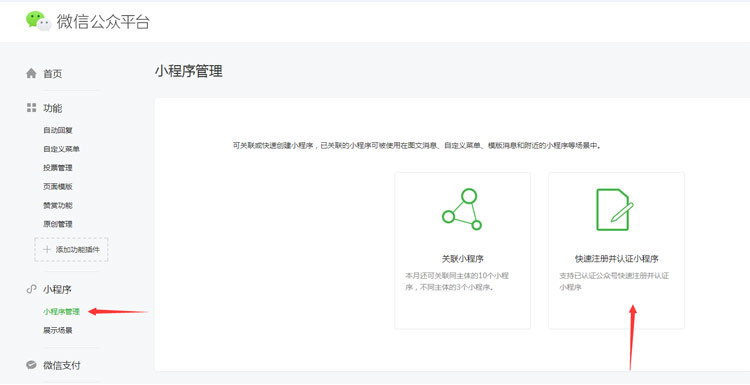This screenshot has width=750, height=385.
Task: Select the 功能 section header
Action: 53,108
